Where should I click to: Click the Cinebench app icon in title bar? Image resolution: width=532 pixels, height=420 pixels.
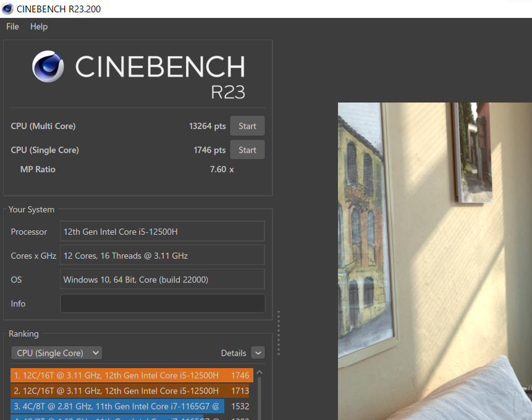7,9
